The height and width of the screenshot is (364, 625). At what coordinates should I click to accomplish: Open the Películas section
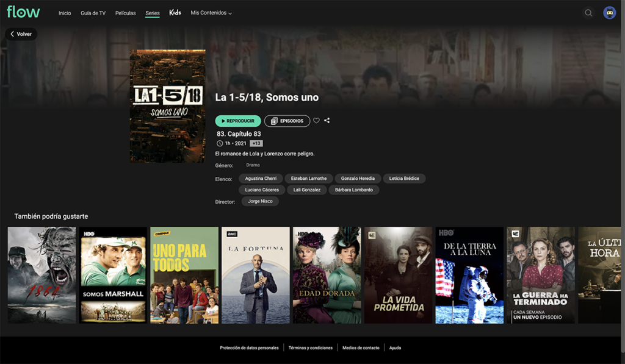click(125, 13)
